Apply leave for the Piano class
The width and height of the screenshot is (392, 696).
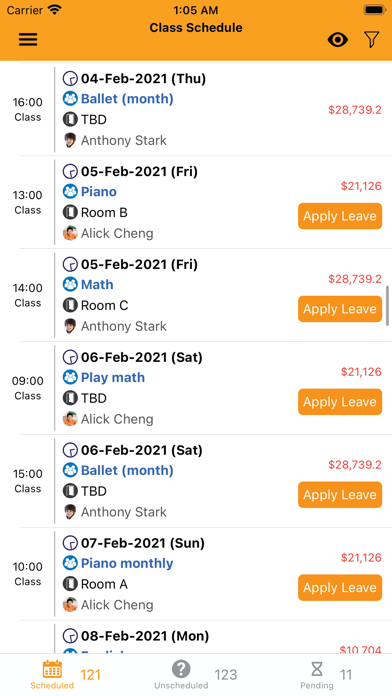pos(340,216)
